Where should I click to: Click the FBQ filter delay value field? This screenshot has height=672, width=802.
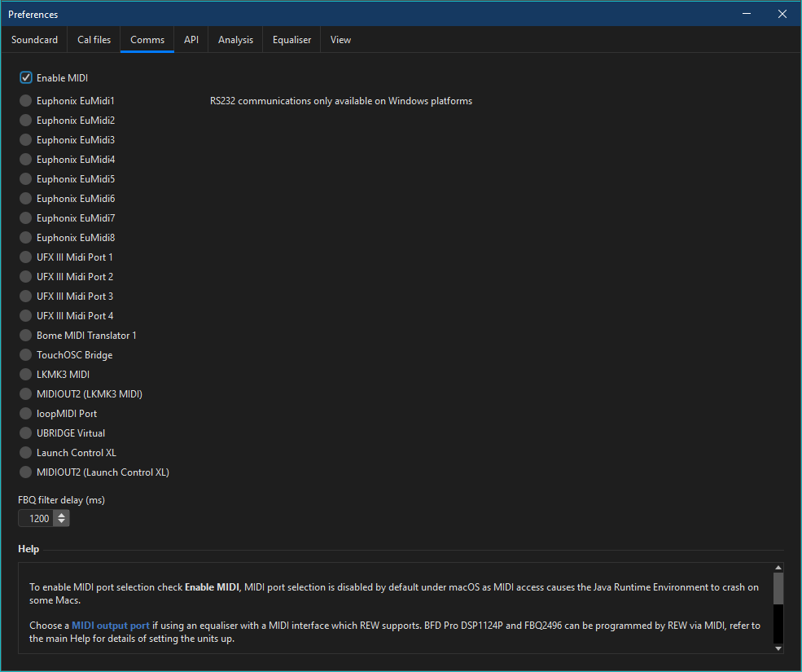[37, 518]
